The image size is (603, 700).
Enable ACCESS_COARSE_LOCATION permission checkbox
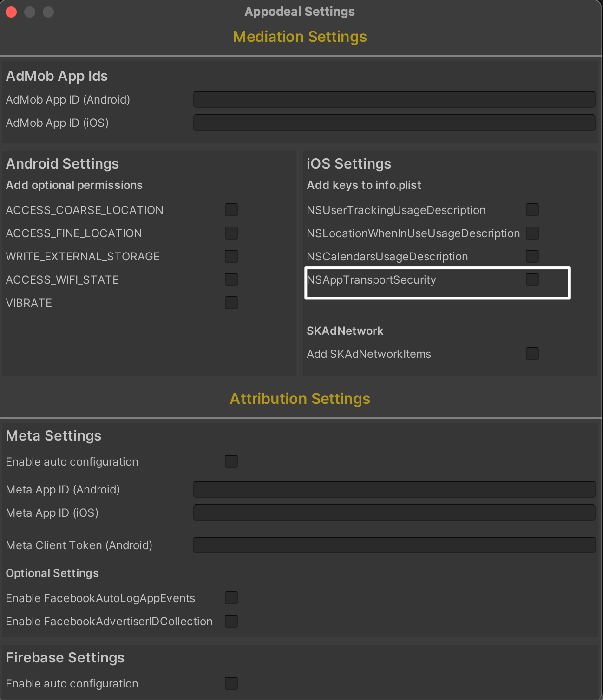pyautogui.click(x=231, y=210)
